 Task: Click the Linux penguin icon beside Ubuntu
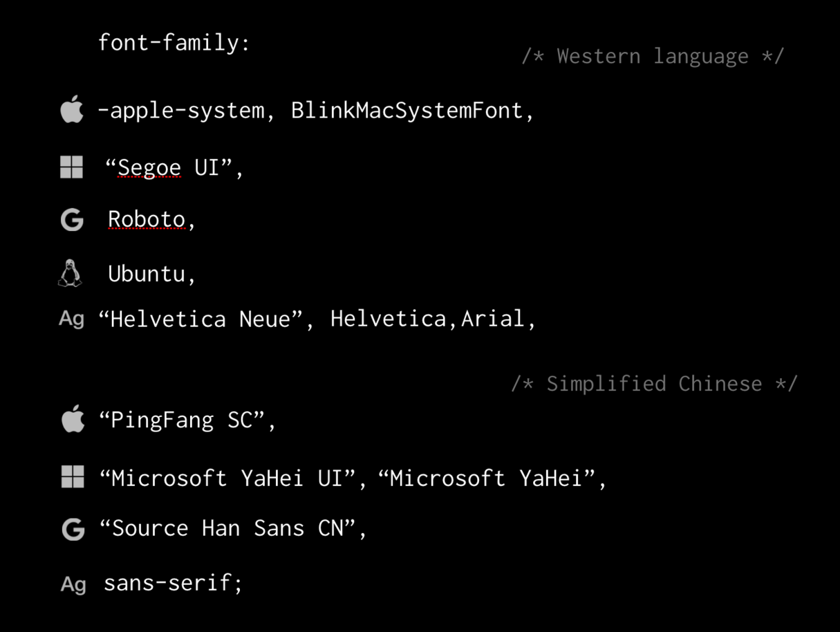point(69,273)
